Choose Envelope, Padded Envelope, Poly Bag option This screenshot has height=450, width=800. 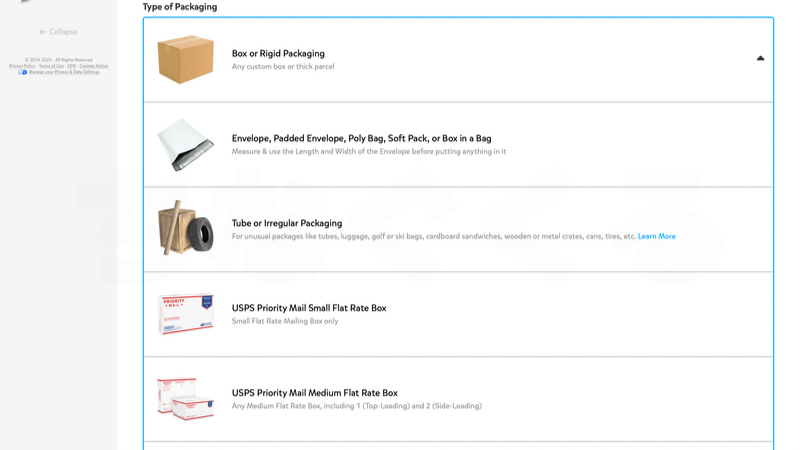tap(458, 144)
